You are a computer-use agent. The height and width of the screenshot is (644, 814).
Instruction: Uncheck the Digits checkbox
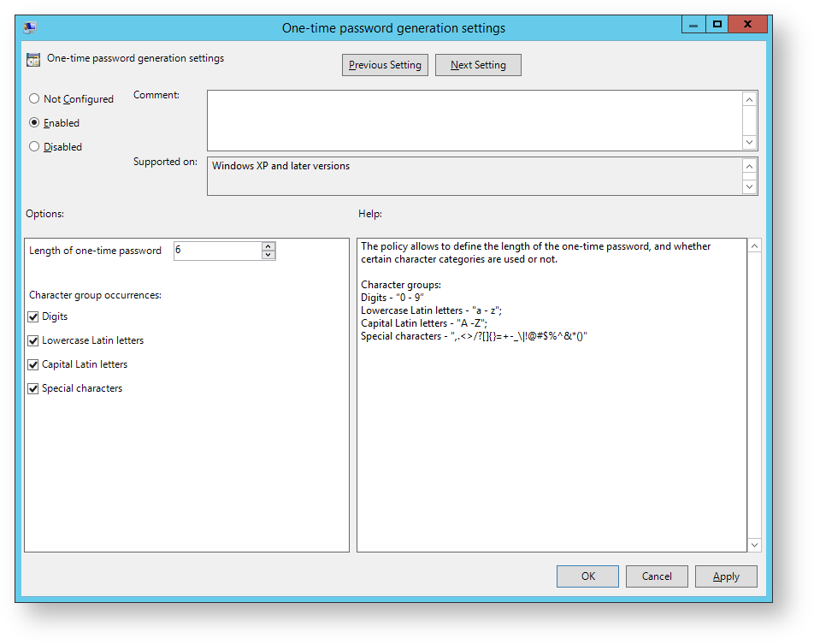click(x=33, y=316)
